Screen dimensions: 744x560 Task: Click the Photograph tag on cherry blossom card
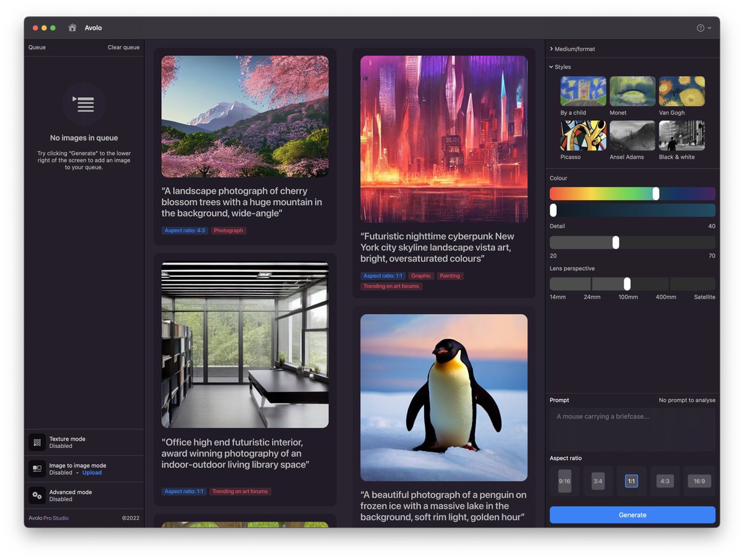click(x=229, y=230)
